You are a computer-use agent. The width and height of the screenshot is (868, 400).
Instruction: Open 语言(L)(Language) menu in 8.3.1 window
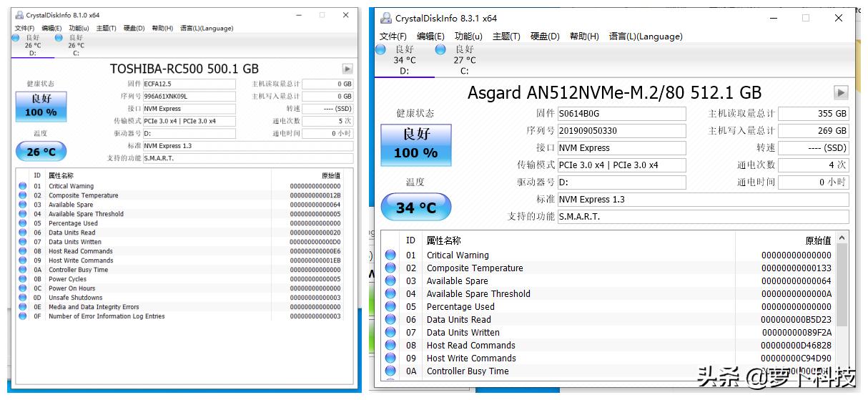(x=646, y=36)
